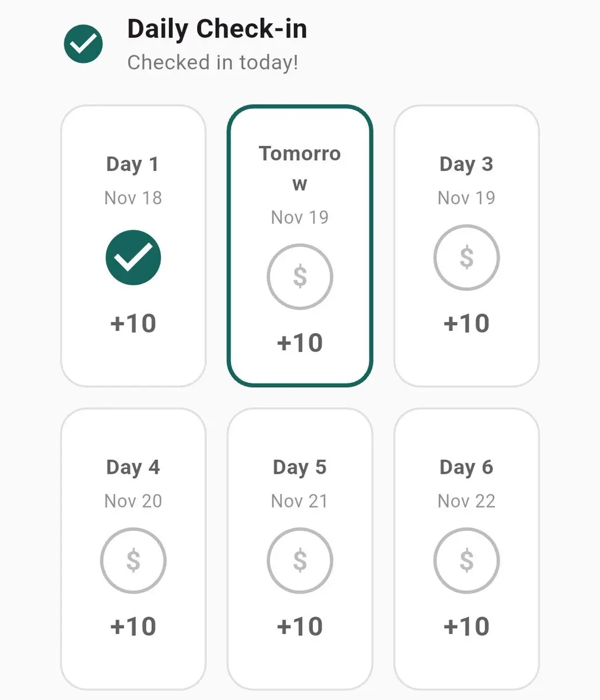Image resolution: width=600 pixels, height=700 pixels.
Task: Click the Nov 21 date on Day 5
Action: pyautogui.click(x=299, y=501)
